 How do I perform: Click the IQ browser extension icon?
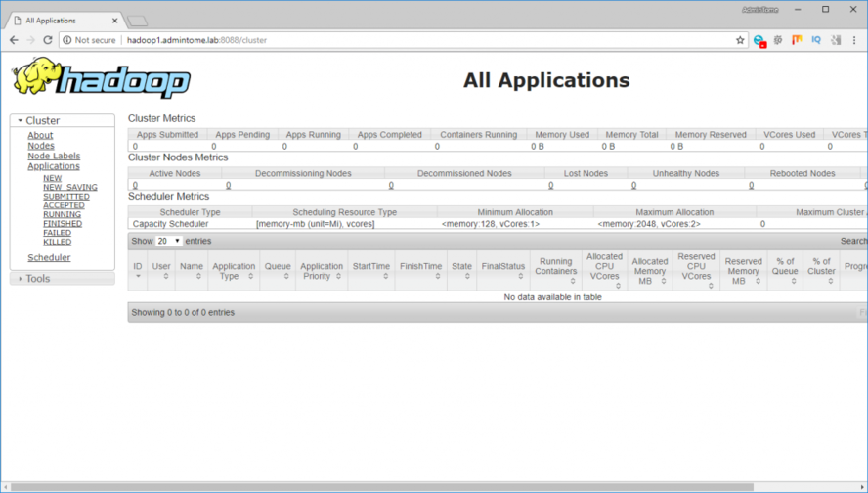(816, 40)
